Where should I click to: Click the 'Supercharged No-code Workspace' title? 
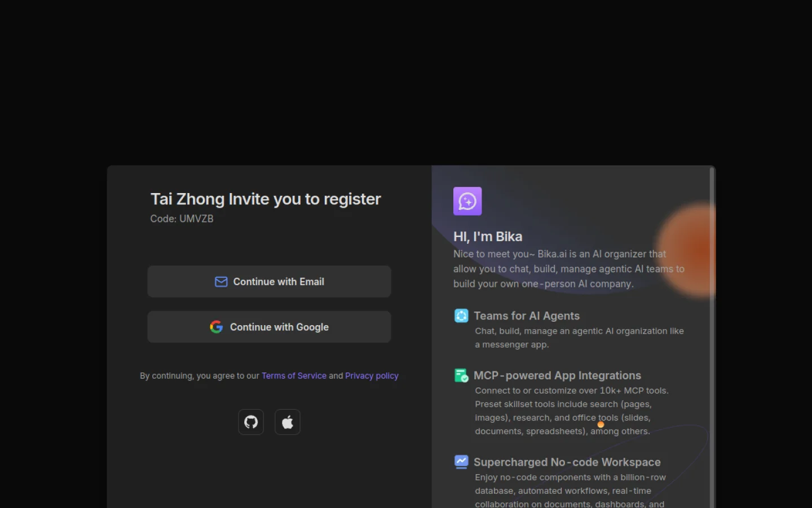(x=567, y=462)
